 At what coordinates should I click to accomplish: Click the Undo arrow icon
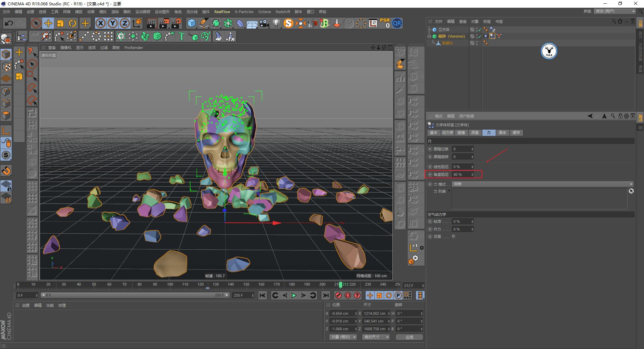(x=9, y=23)
